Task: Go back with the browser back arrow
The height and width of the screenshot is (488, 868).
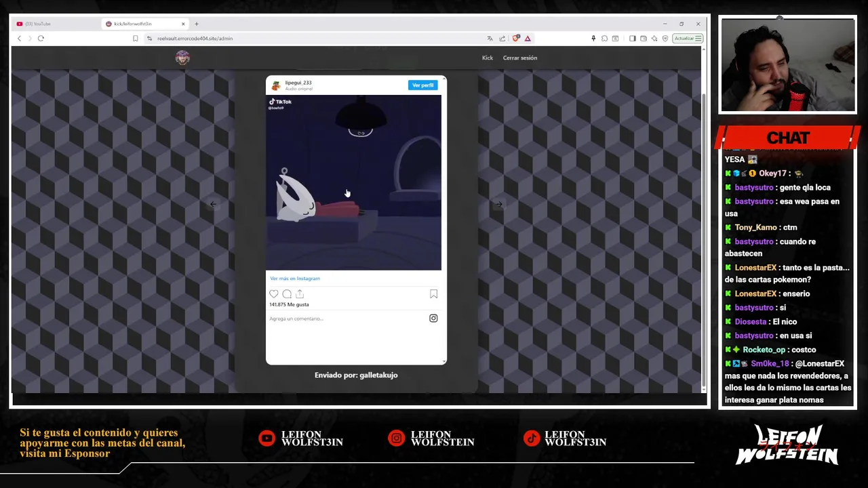Action: 19,39
